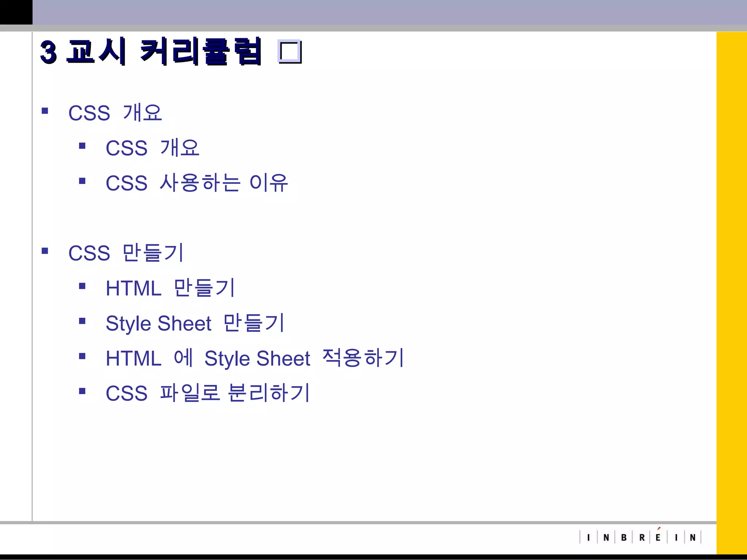Select the slide title '3교시 커리큘럼'
The height and width of the screenshot is (560, 747).
point(151,51)
